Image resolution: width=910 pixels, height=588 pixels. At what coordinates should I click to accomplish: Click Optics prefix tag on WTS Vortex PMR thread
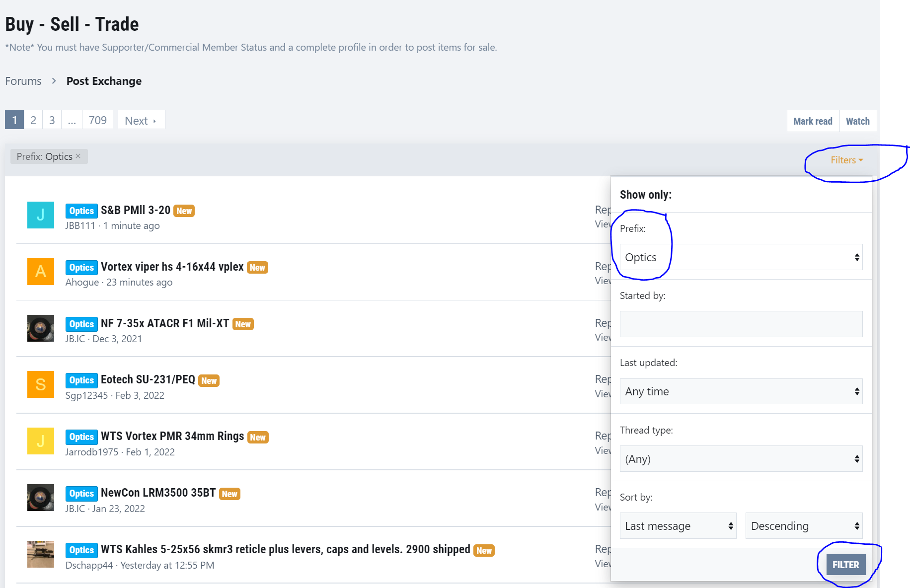81,437
